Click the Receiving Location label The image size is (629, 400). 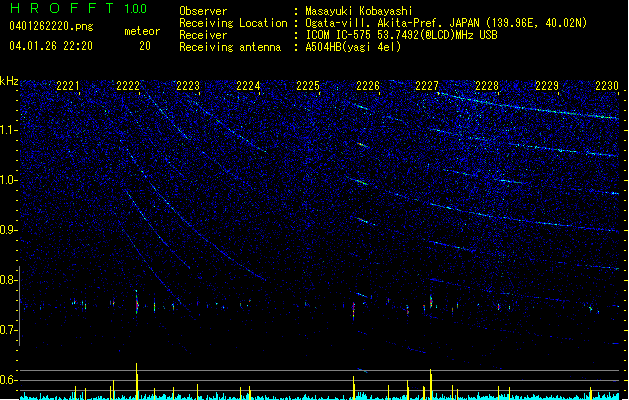pos(233,23)
